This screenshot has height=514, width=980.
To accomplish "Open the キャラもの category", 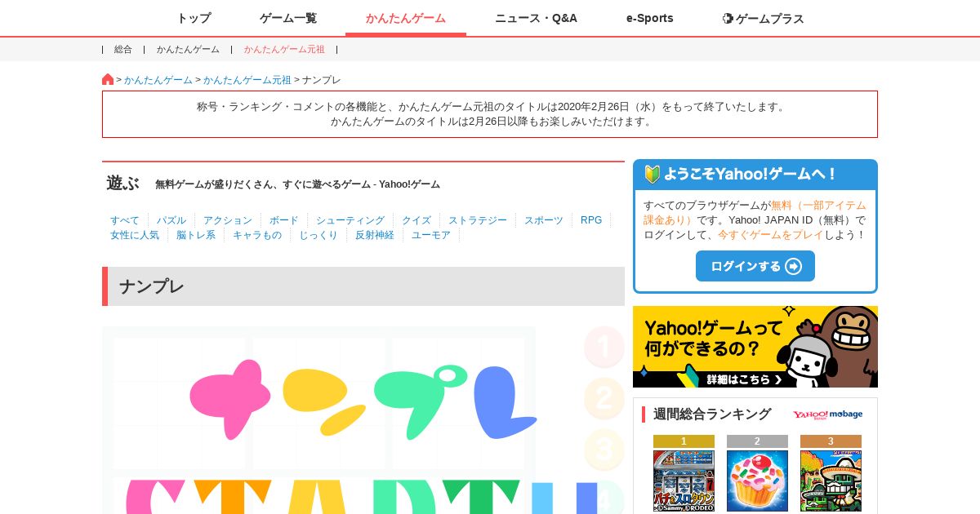I will (x=257, y=235).
